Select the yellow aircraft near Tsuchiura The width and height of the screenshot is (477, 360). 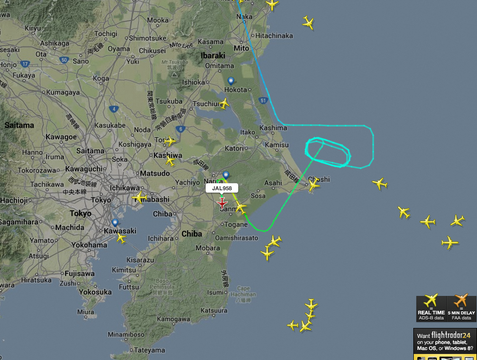224,104
